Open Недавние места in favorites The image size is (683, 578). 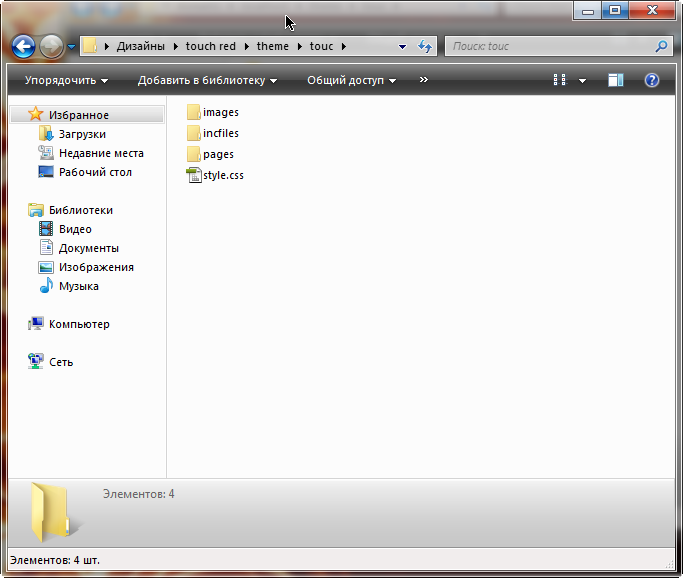point(101,153)
